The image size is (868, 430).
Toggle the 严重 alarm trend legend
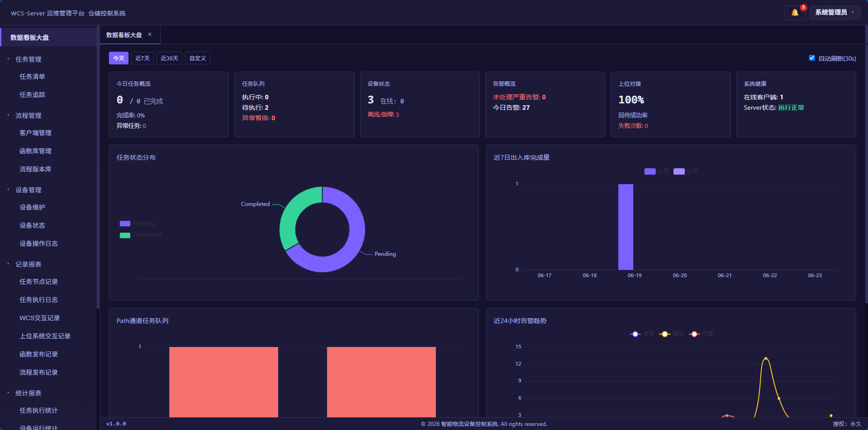(701, 334)
